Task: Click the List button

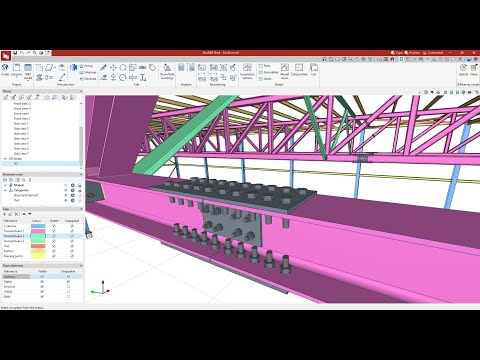Action: pyautogui.click(x=314, y=70)
